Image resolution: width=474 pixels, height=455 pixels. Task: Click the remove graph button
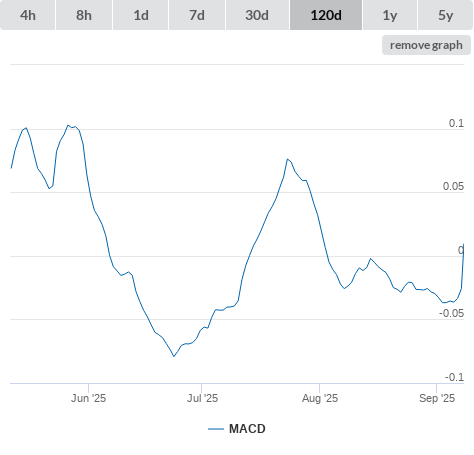tap(426, 45)
